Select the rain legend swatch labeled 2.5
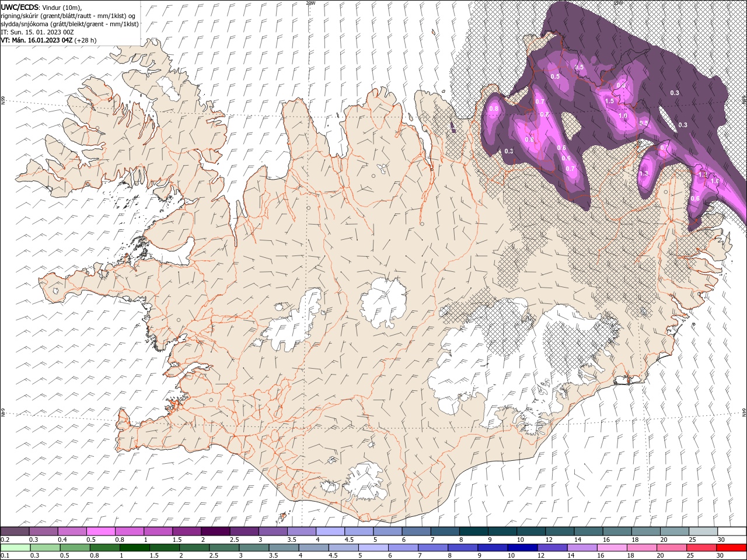This screenshot has width=747, height=560. tap(224, 548)
